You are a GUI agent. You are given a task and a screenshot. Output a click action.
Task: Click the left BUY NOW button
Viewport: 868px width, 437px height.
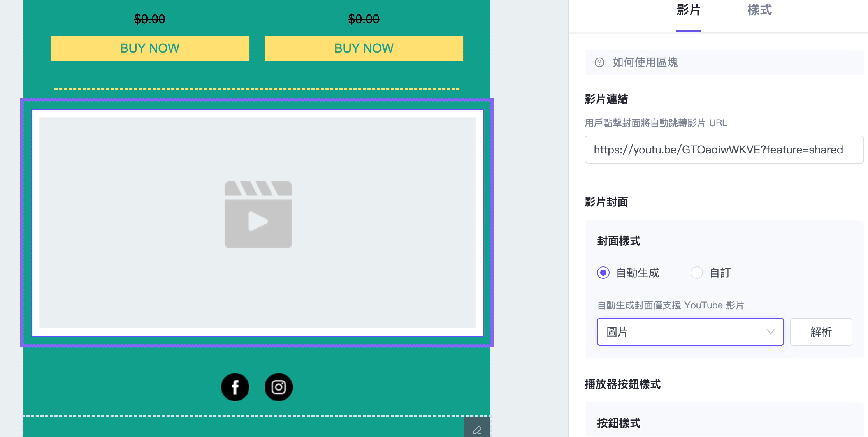(149, 48)
